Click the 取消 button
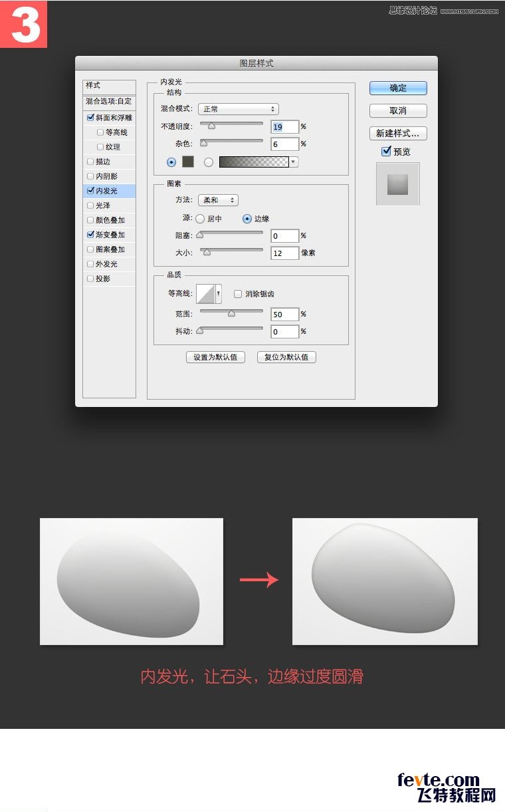 coord(398,110)
